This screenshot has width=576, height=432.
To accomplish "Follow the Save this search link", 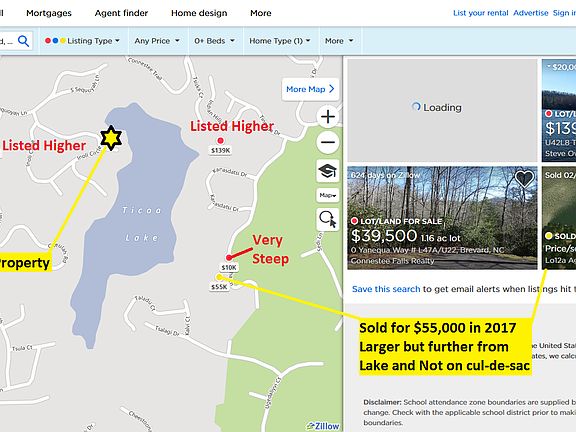I will tap(386, 289).
